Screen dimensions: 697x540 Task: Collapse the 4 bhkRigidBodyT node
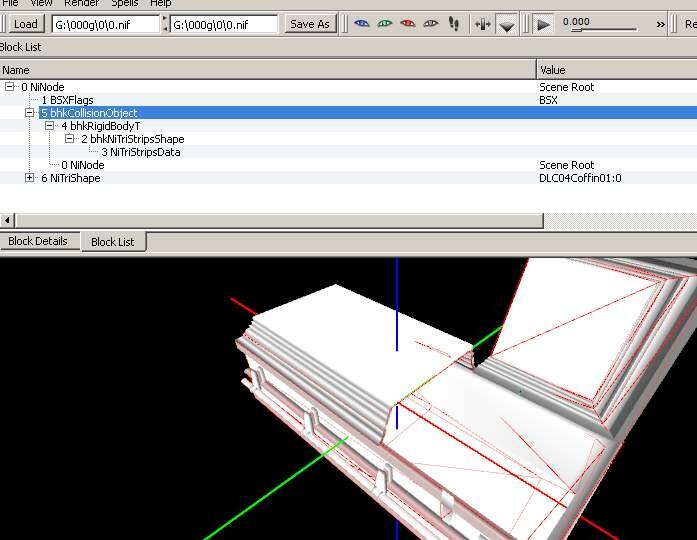point(49,126)
